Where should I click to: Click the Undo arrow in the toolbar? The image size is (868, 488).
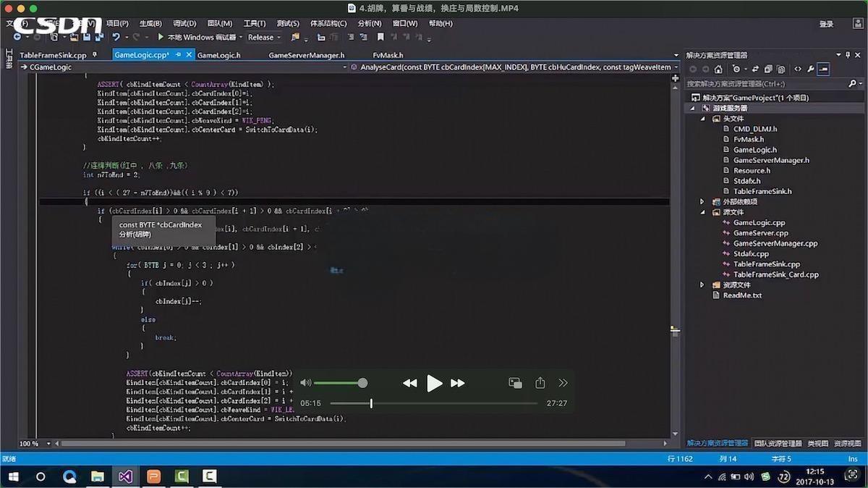(115, 37)
